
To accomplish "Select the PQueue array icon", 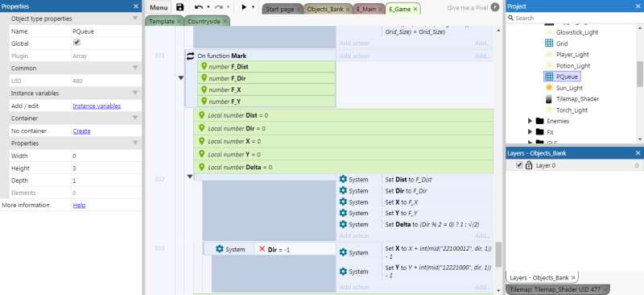I will (x=549, y=77).
